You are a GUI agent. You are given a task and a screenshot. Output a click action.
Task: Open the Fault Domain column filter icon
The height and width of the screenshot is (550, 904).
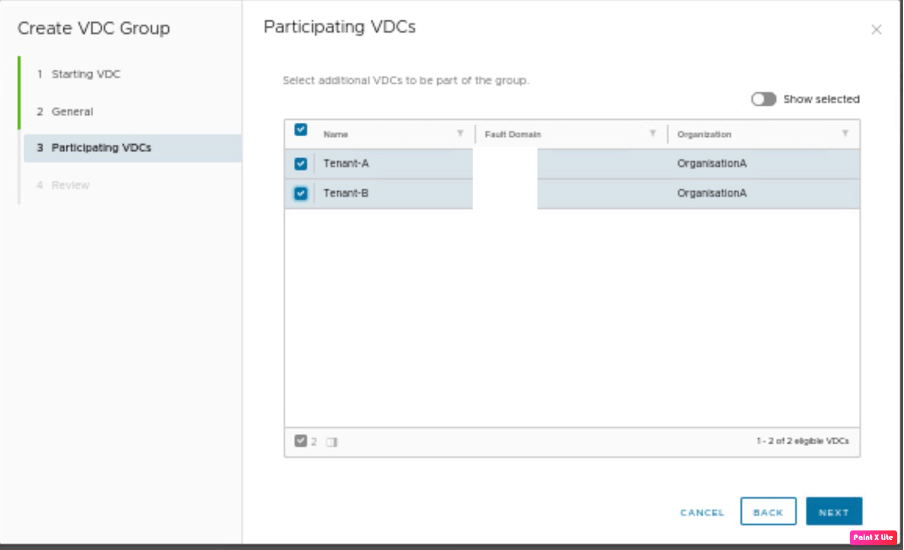pos(653,134)
